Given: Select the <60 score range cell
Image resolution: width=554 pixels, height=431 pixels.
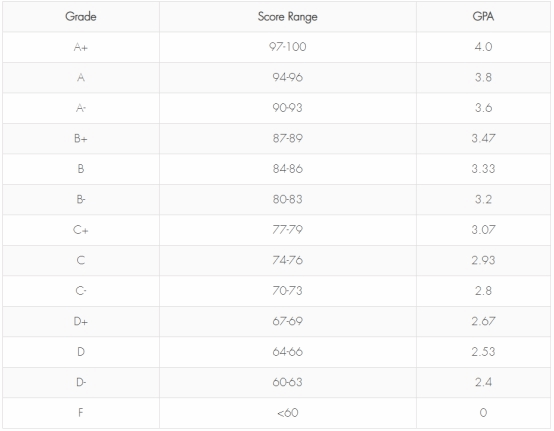Looking at the screenshot, I should pos(288,413).
